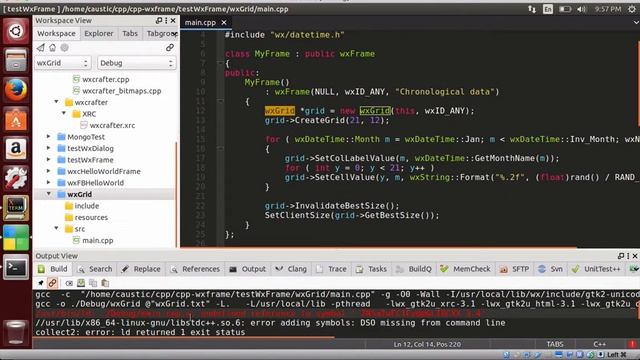
Task: Open main.cpp under the src folder
Action: pyautogui.click(x=98, y=240)
